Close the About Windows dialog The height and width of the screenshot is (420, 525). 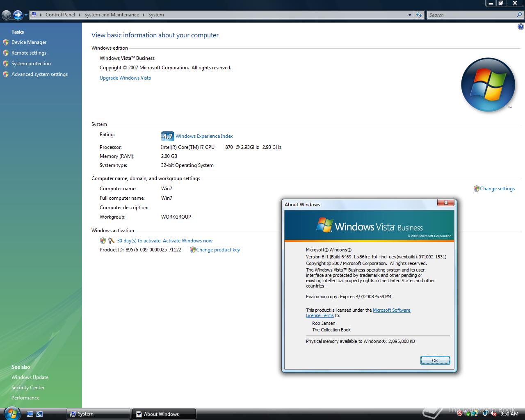pyautogui.click(x=445, y=203)
